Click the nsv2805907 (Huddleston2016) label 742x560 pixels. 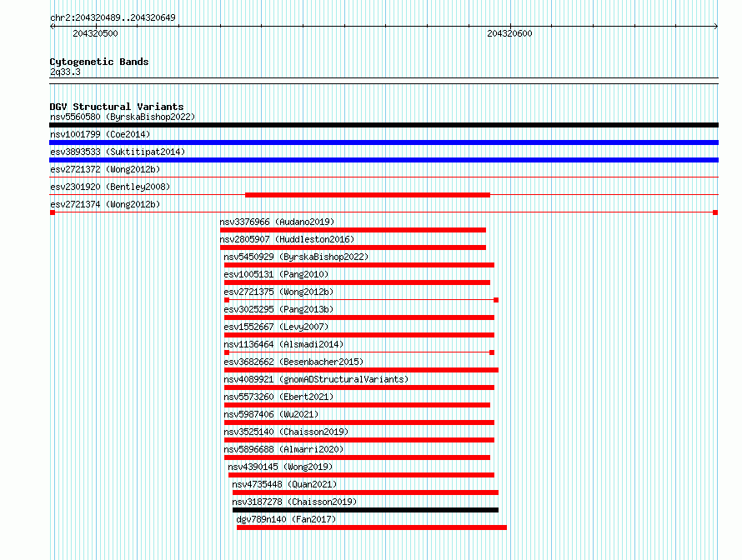pyautogui.click(x=287, y=239)
